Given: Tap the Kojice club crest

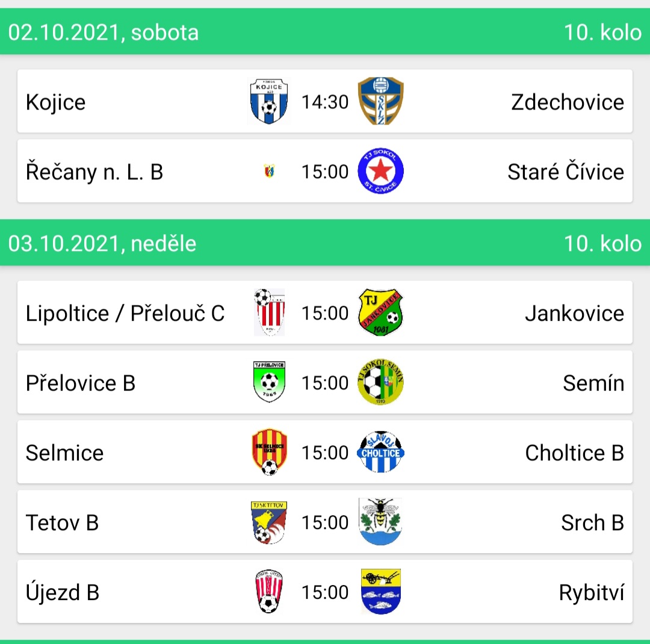Looking at the screenshot, I should point(269,102).
